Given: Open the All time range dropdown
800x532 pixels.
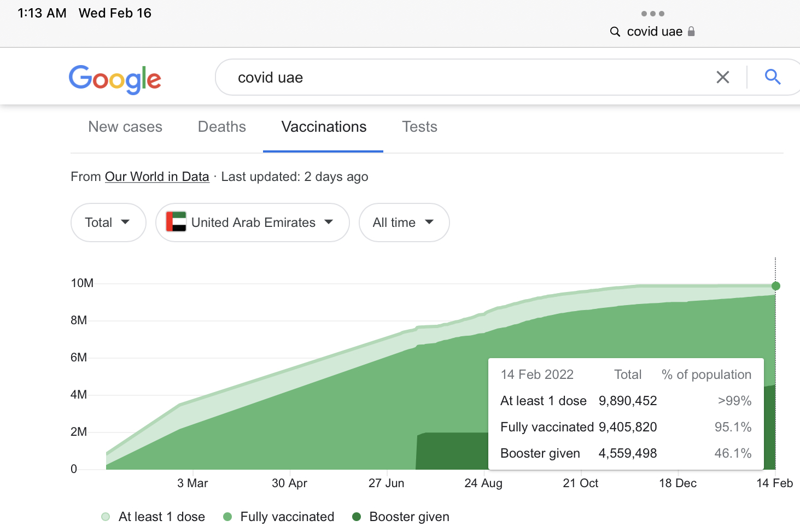Looking at the screenshot, I should [x=404, y=223].
